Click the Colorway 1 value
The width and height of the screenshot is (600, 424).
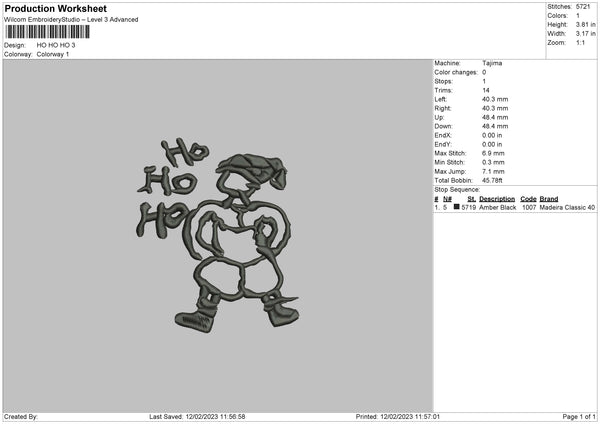53,54
